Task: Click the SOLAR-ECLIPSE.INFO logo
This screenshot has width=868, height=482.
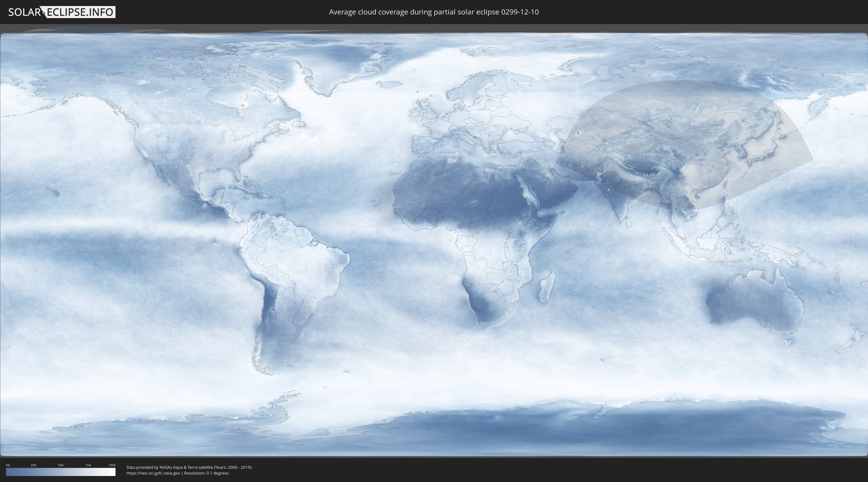Action: click(62, 12)
